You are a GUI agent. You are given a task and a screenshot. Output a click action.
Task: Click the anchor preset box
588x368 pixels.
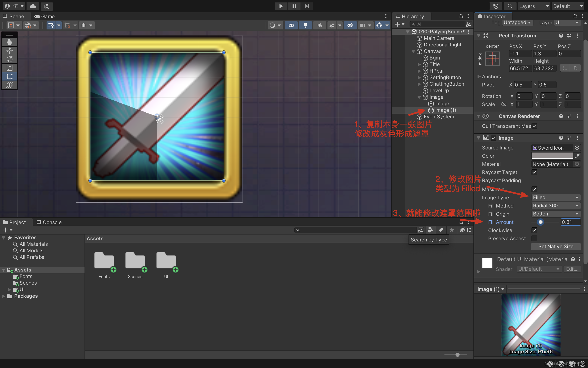tap(492, 59)
